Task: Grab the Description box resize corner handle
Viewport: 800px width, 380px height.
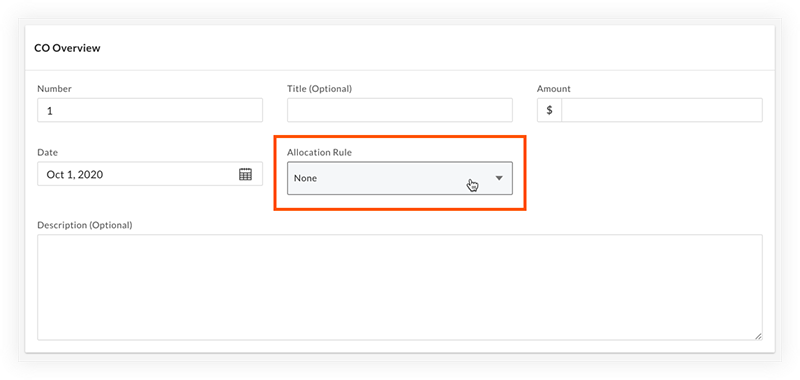Action: tap(758, 336)
